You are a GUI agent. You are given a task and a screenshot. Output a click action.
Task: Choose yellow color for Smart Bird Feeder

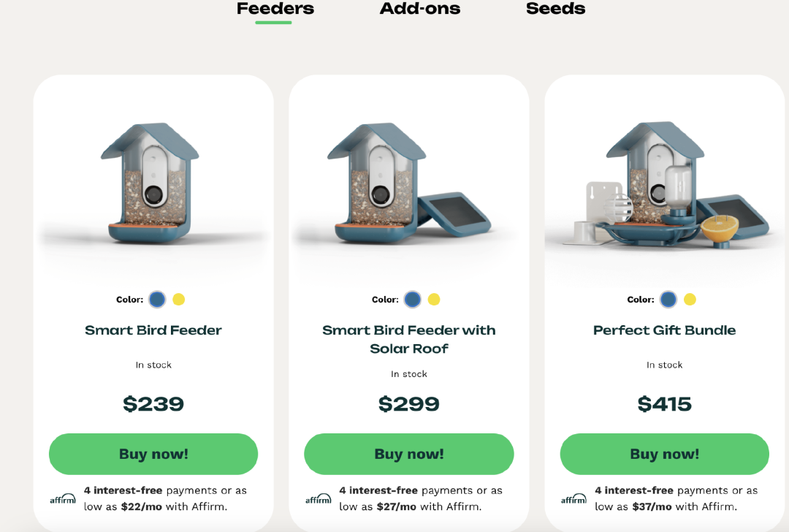click(x=179, y=300)
